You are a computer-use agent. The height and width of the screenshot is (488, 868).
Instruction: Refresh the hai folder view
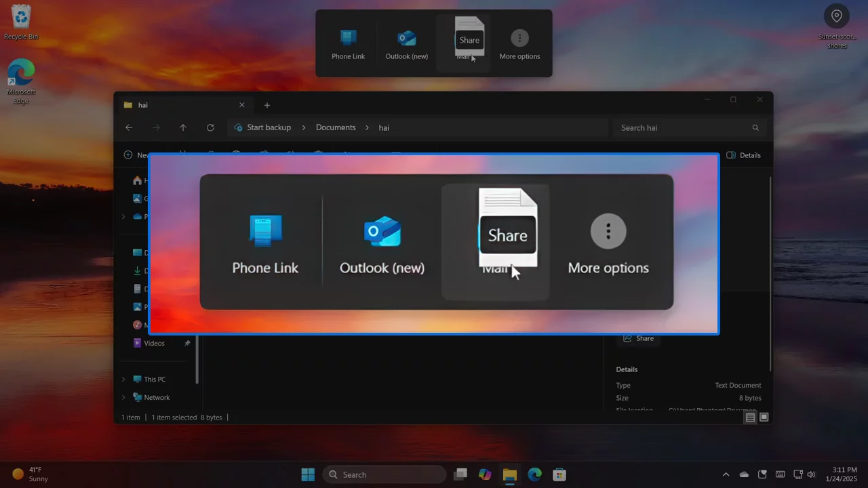[x=210, y=127]
